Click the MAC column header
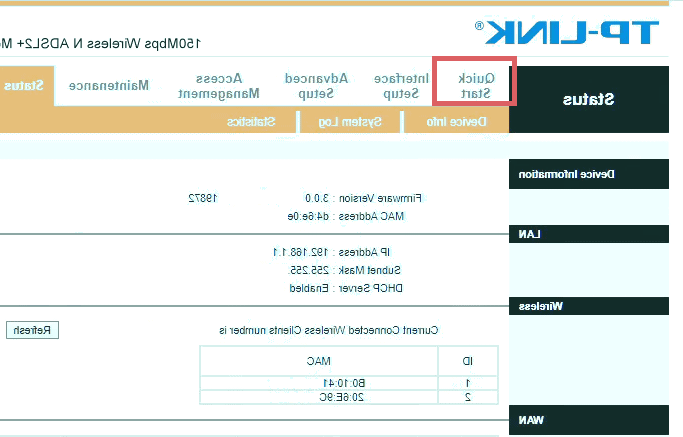The width and height of the screenshot is (683, 437). click(318, 360)
